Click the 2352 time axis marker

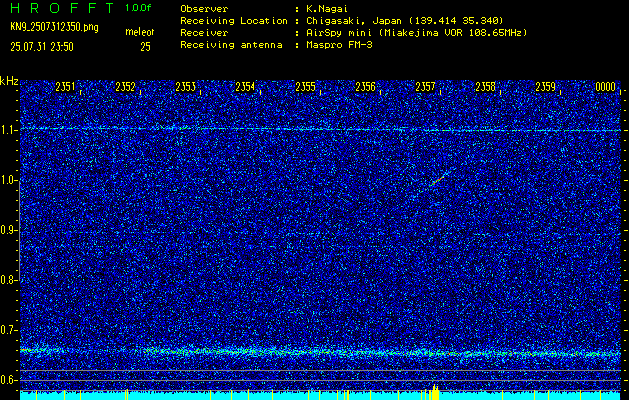click(x=125, y=87)
